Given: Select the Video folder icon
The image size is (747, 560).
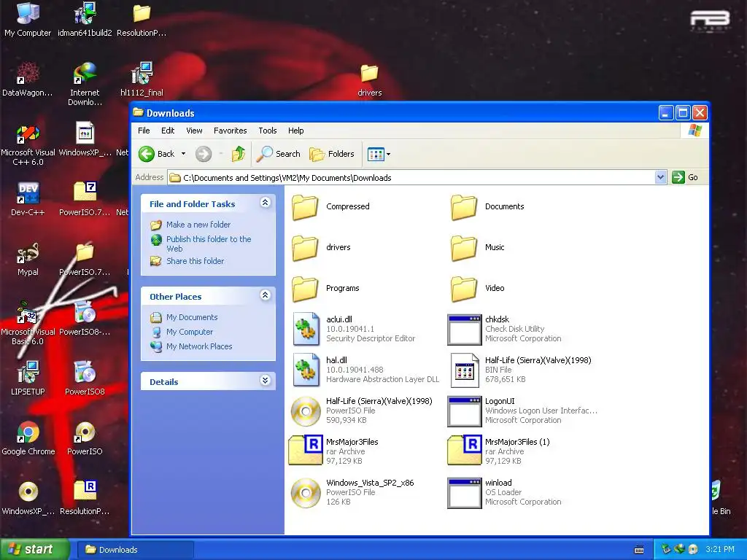Looking at the screenshot, I should click(x=464, y=289).
